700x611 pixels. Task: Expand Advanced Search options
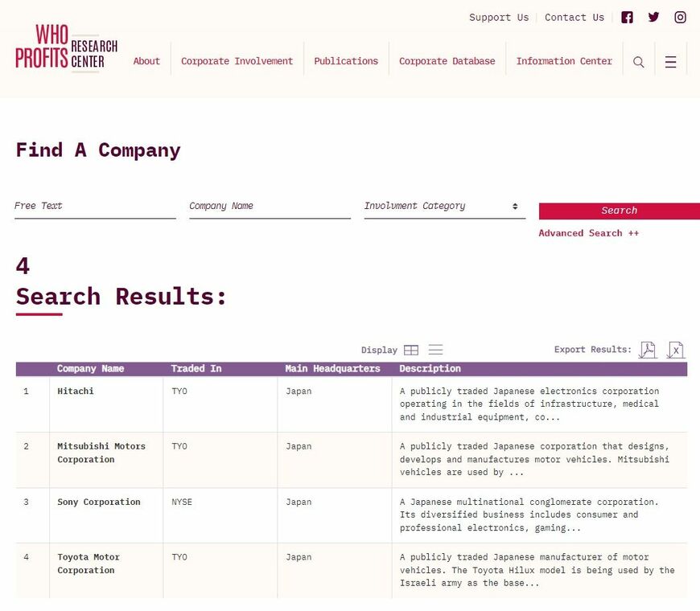point(588,233)
